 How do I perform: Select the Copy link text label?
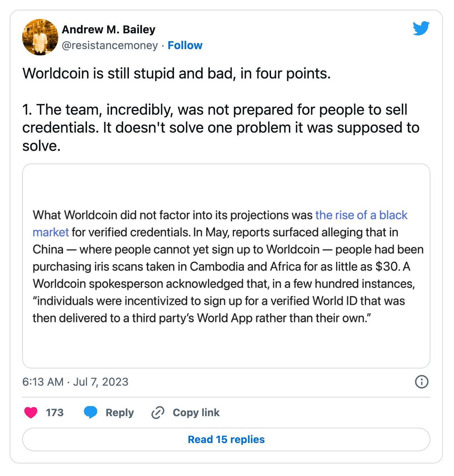click(196, 413)
